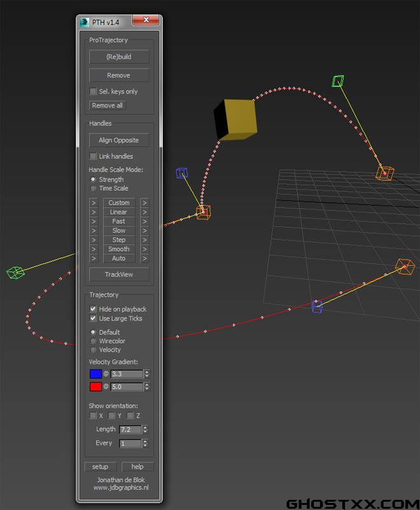This screenshot has width=420, height=510.
Task: Enable Sel. keys only checkbox
Action: [x=93, y=92]
